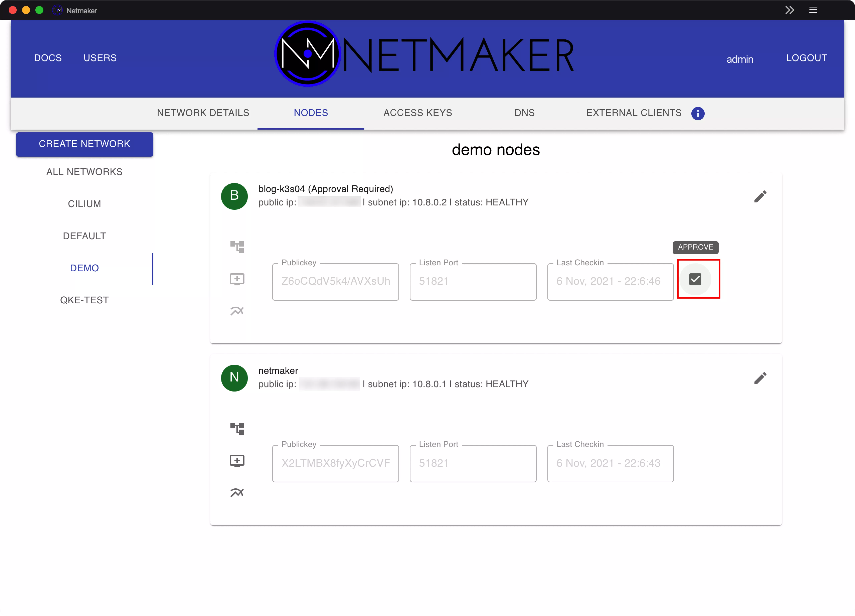
Task: Click the Netmaker app icon in title bar
Action: point(57,10)
